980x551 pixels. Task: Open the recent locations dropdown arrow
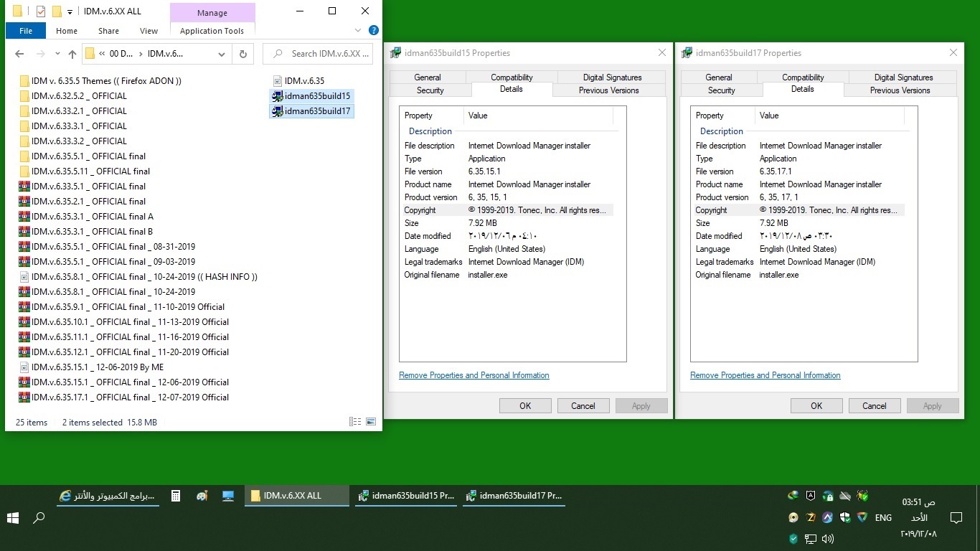click(57, 55)
